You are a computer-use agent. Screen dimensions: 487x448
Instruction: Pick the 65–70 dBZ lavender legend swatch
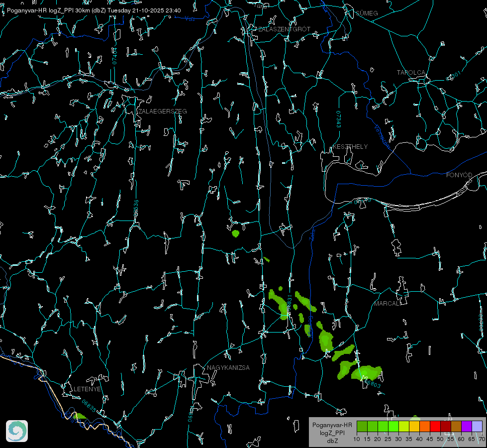477,426
